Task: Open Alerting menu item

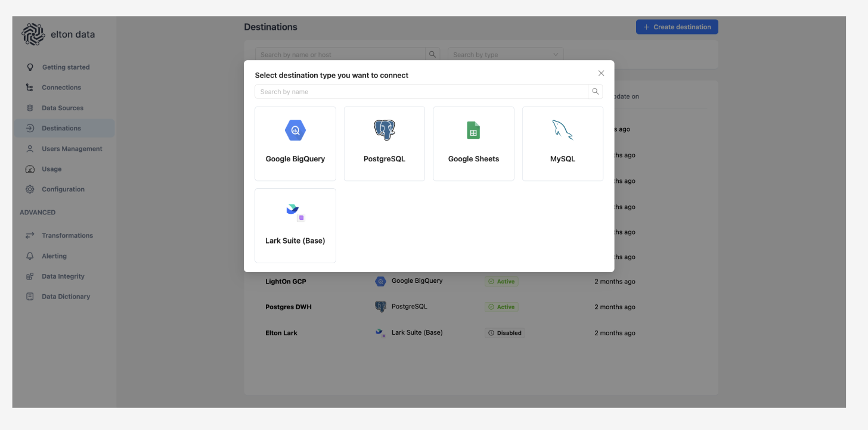Action: point(54,256)
